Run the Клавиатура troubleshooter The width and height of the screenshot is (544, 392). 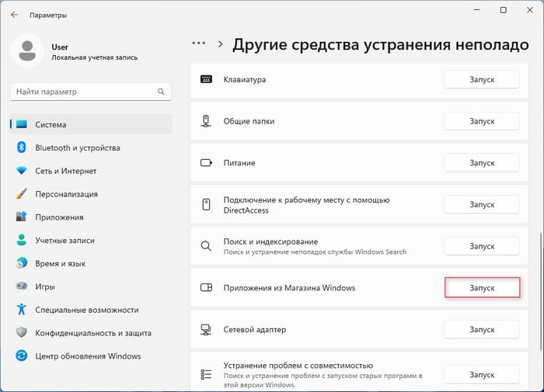(482, 79)
